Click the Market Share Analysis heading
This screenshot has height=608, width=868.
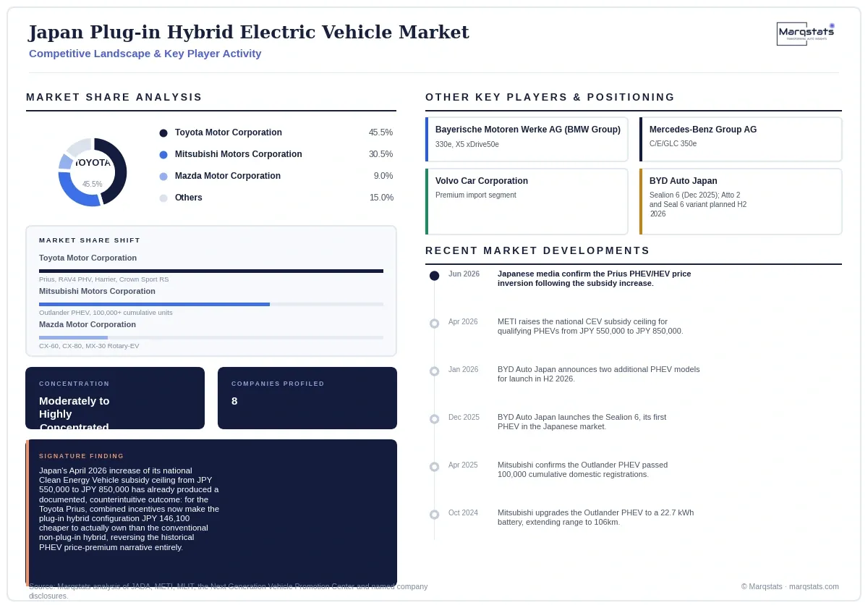(114, 97)
